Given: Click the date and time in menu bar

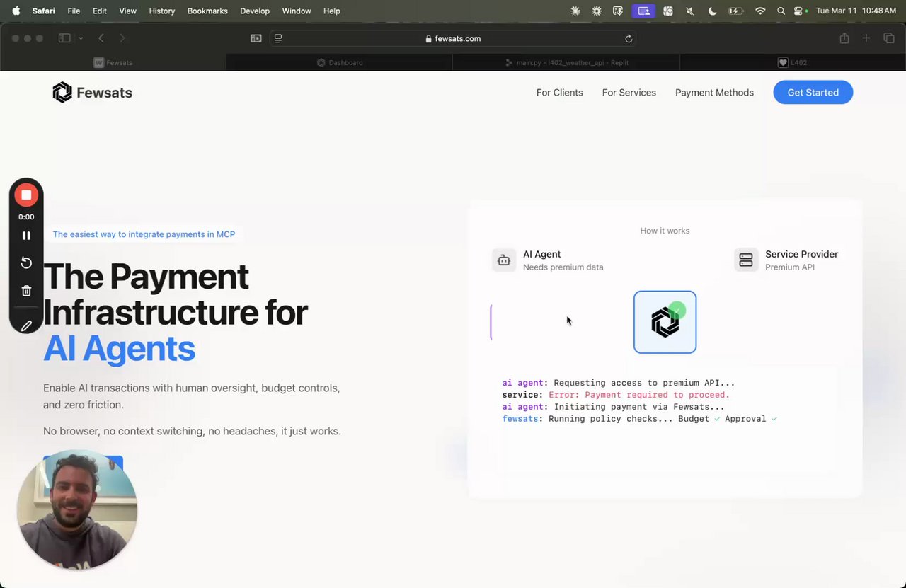Looking at the screenshot, I should click(x=856, y=11).
